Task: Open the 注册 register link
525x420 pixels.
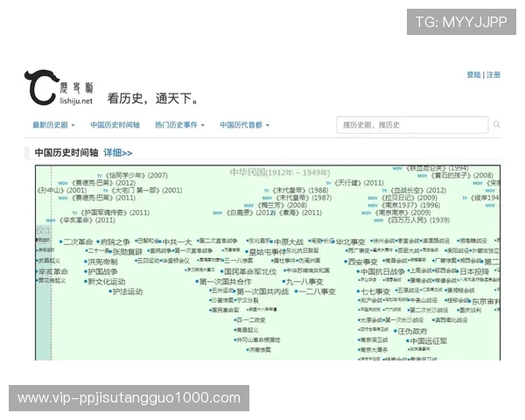Action: [x=493, y=75]
